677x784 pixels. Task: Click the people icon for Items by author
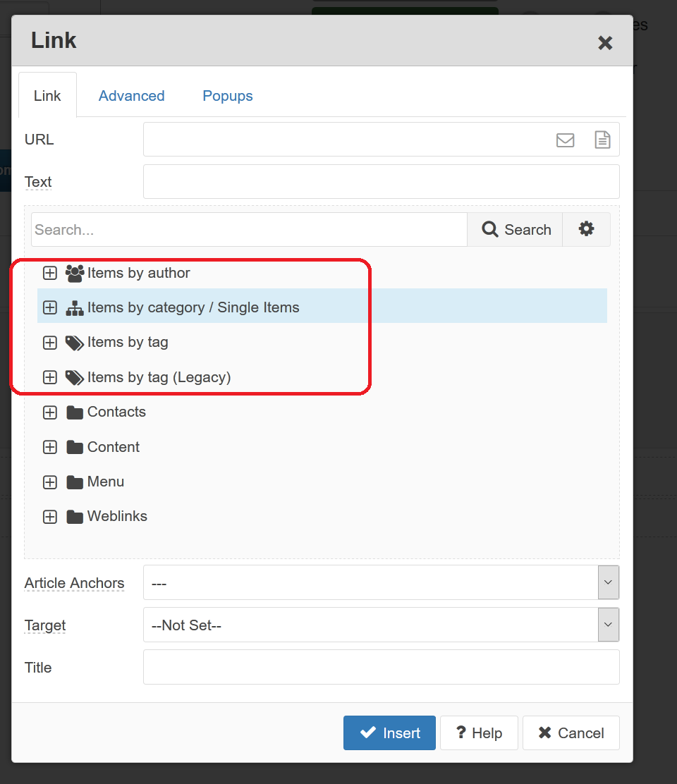(x=75, y=273)
